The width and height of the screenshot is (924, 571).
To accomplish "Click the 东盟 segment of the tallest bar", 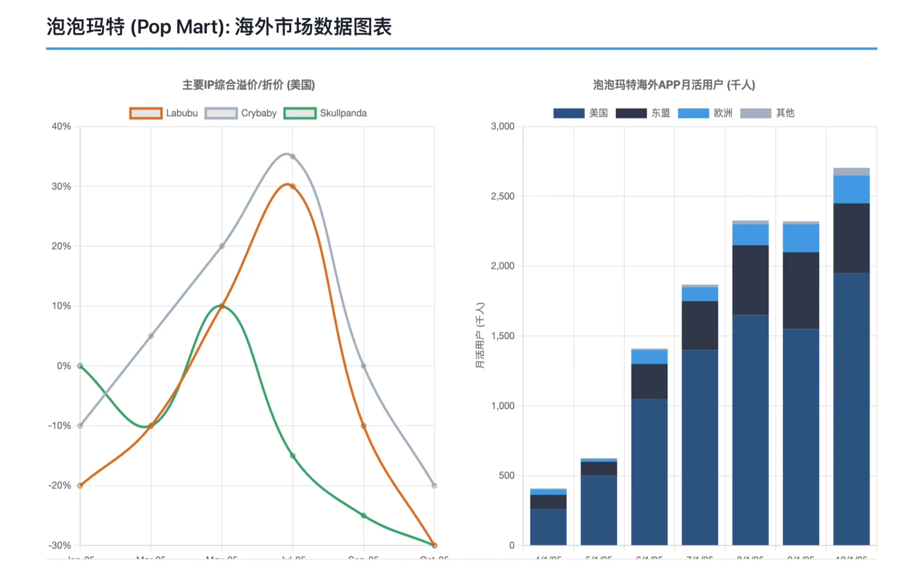I will (x=851, y=238).
